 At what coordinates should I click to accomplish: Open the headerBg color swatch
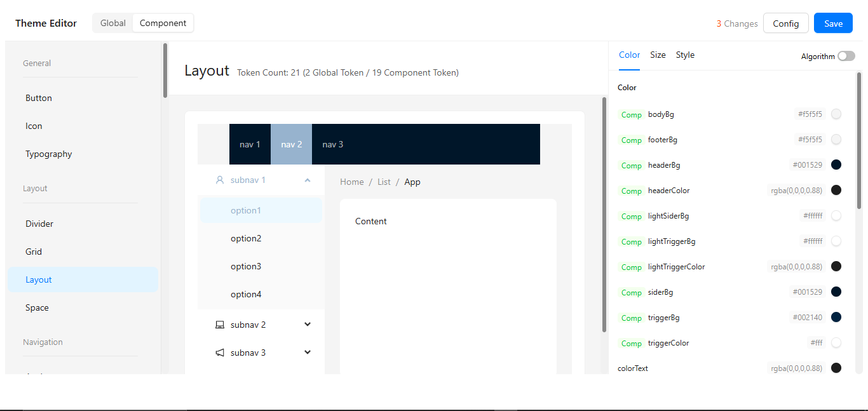pos(836,165)
